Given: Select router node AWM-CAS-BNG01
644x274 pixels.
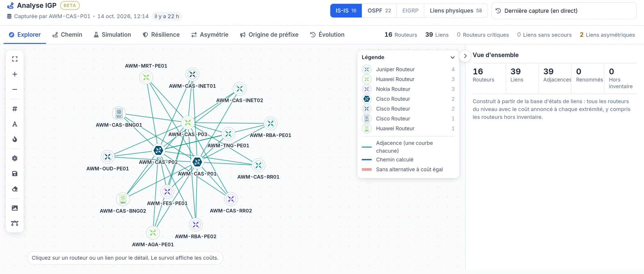Looking at the screenshot, I should (119, 113).
